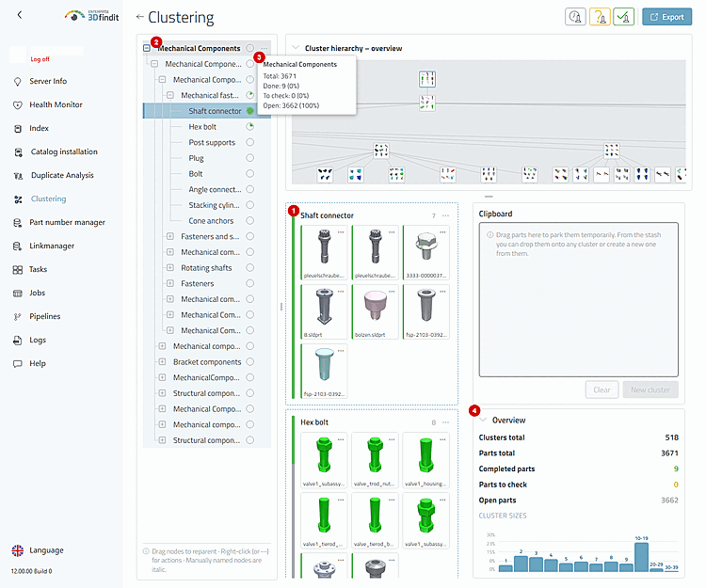Click the green checkmark done-parts icon

tap(623, 17)
